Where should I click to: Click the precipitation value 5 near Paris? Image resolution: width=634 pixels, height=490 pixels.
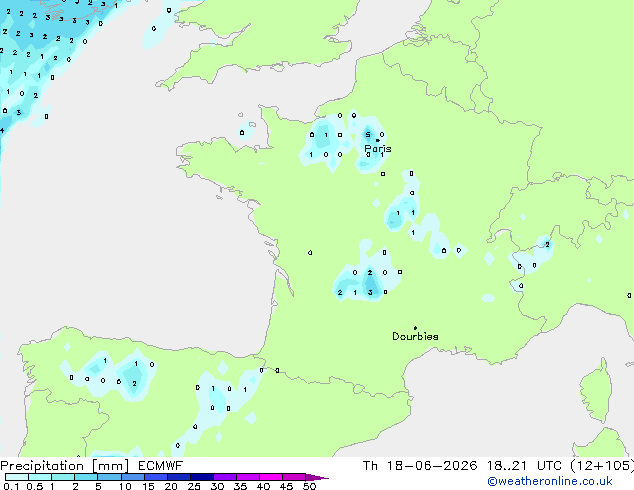368,135
